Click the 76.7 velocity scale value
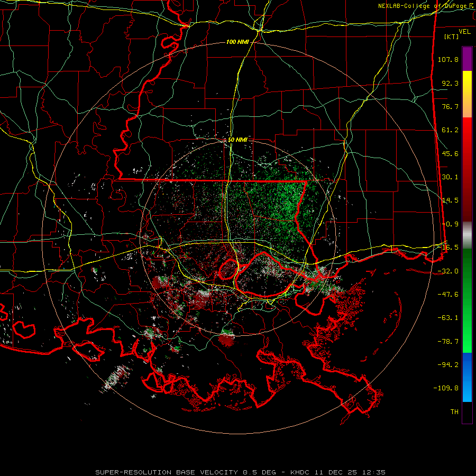Viewport: 476px width, 476px height. (x=450, y=106)
